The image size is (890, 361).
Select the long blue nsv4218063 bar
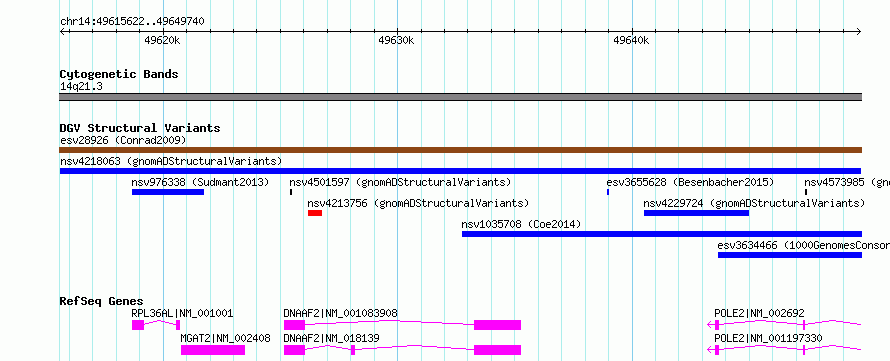[x=460, y=171]
